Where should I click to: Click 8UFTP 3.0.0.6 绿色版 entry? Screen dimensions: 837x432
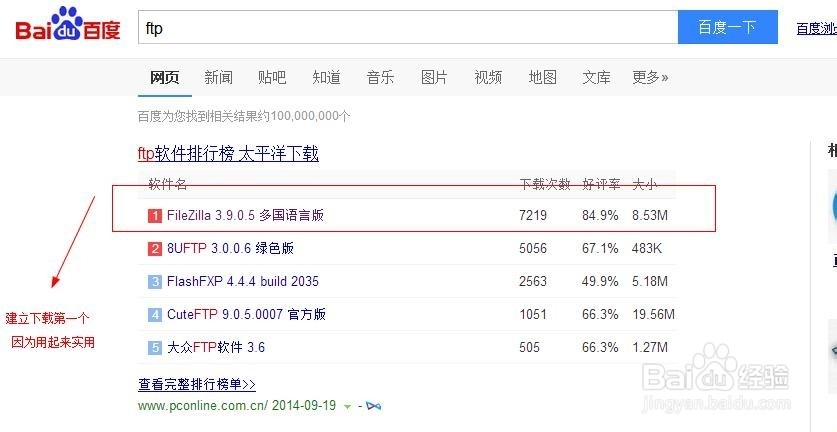pyautogui.click(x=230, y=248)
